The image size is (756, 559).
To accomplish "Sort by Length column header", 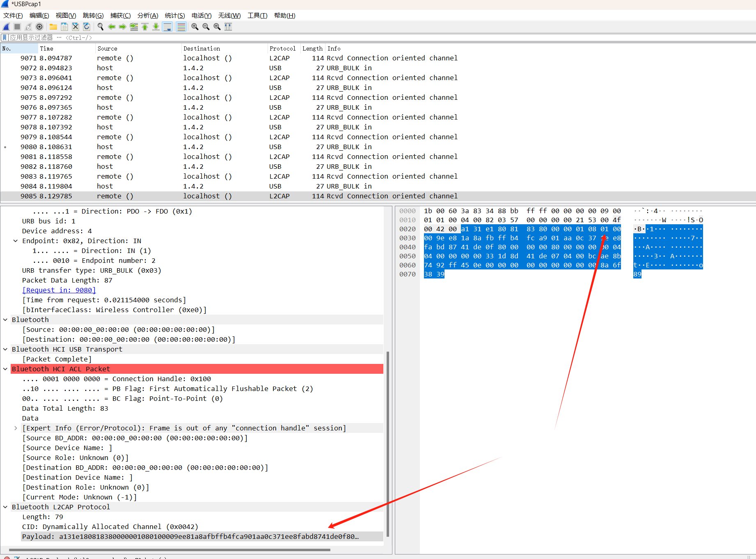I will [x=313, y=48].
